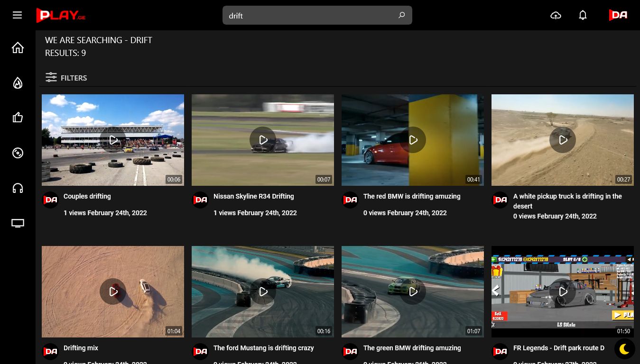The height and width of the screenshot is (364, 640).
Task: Click the 01:07 duration badge
Action: (473, 331)
